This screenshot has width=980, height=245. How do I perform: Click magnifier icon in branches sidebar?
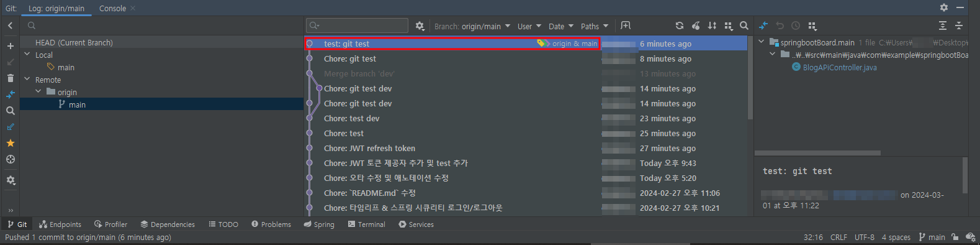[10, 111]
